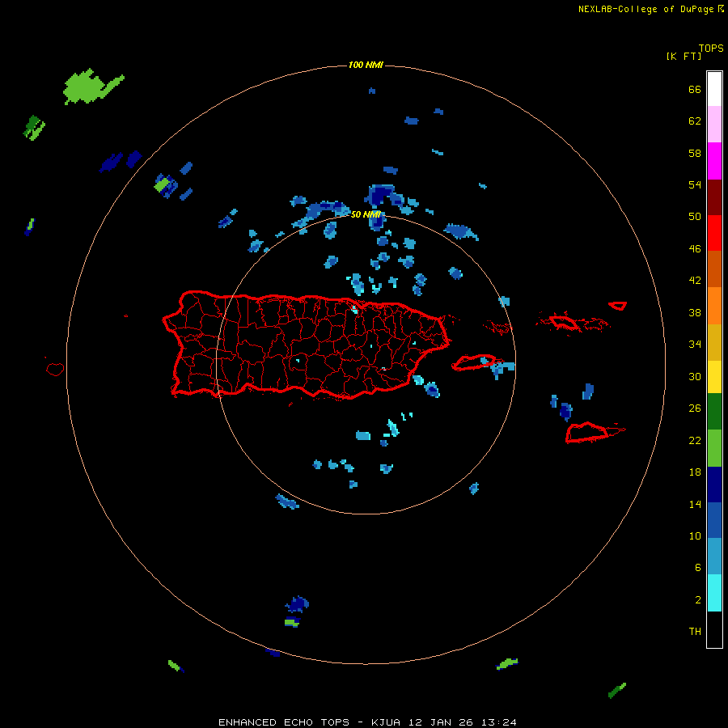Click the '34' legend value
The height and width of the screenshot is (728, 728).
[695, 345]
